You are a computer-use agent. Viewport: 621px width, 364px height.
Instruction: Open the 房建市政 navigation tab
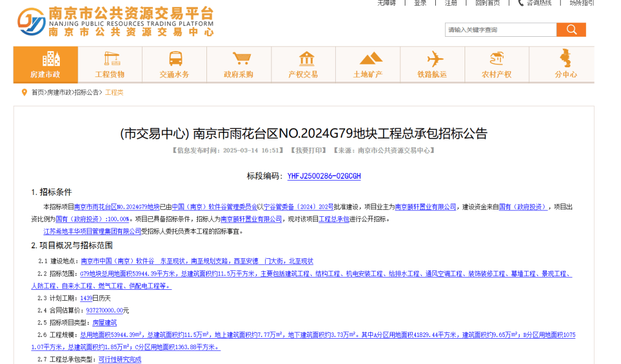pyautogui.click(x=45, y=64)
